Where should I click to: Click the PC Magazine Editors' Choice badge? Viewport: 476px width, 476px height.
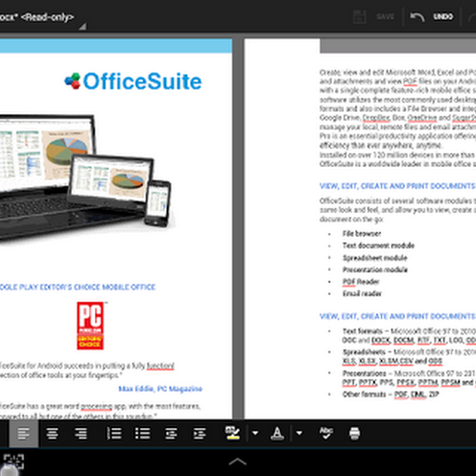pyautogui.click(x=90, y=326)
